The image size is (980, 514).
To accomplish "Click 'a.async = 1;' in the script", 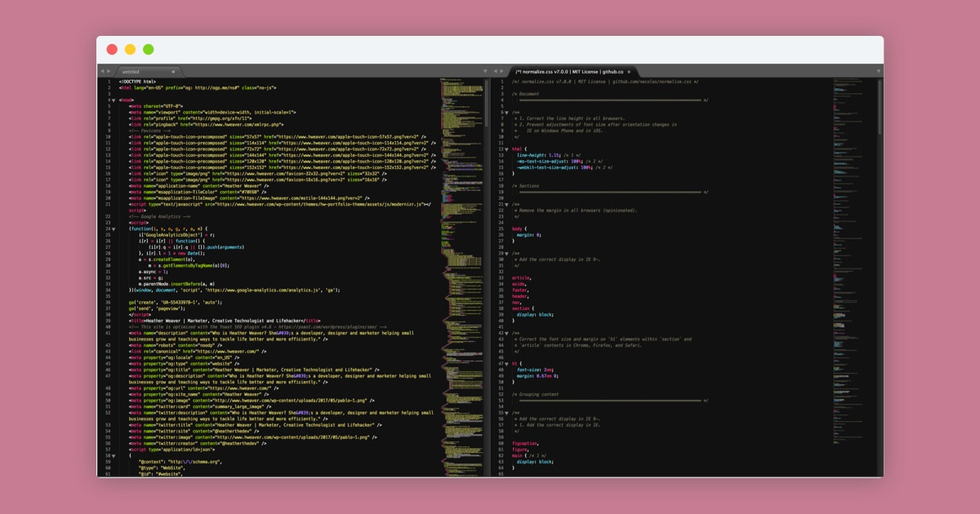I will (x=153, y=272).
